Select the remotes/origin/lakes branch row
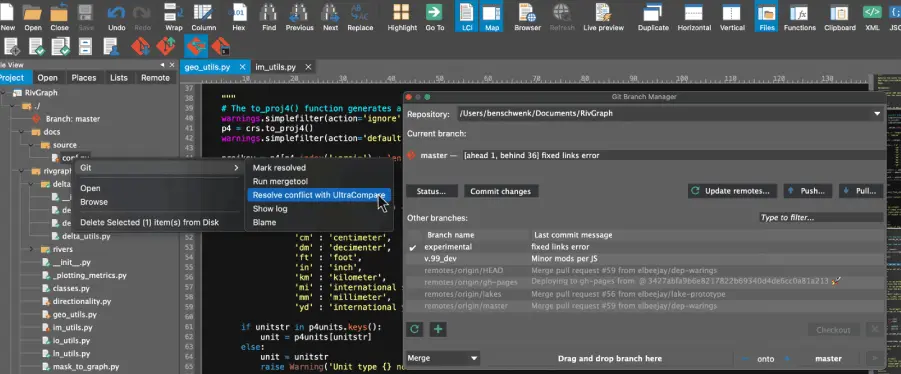 click(645, 294)
